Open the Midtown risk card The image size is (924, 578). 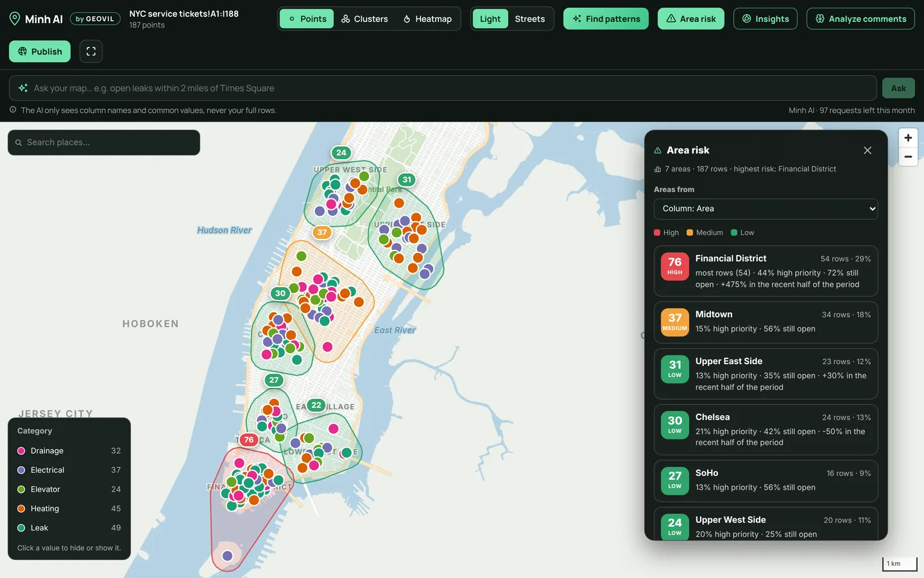pos(766,322)
